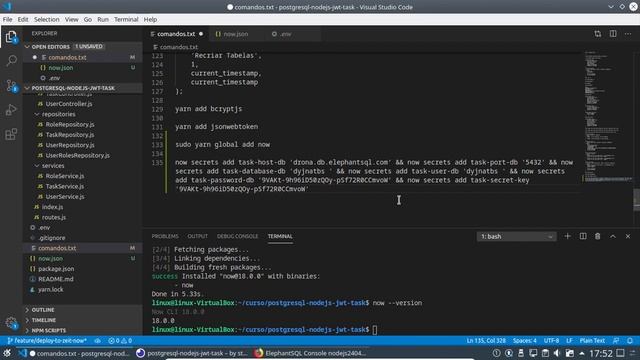640x360 pixels.
Task: Open the Selection menu
Action: 47,19
